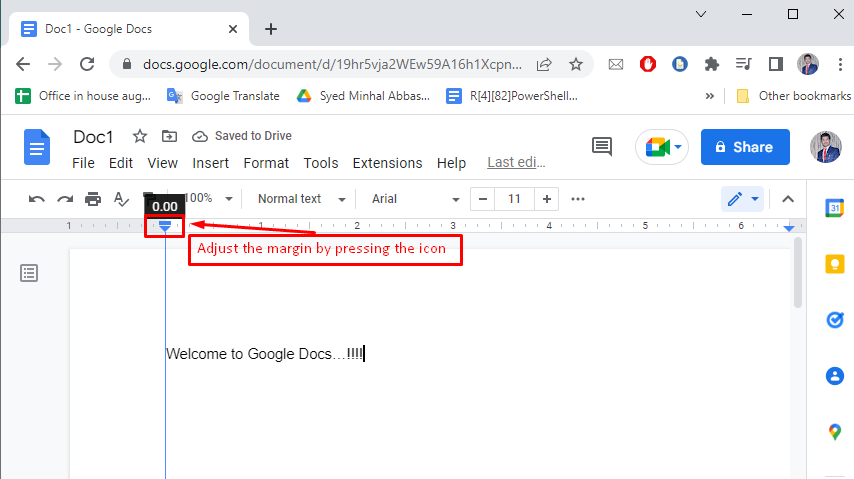Open Google Calendar side panel

[x=834, y=208]
